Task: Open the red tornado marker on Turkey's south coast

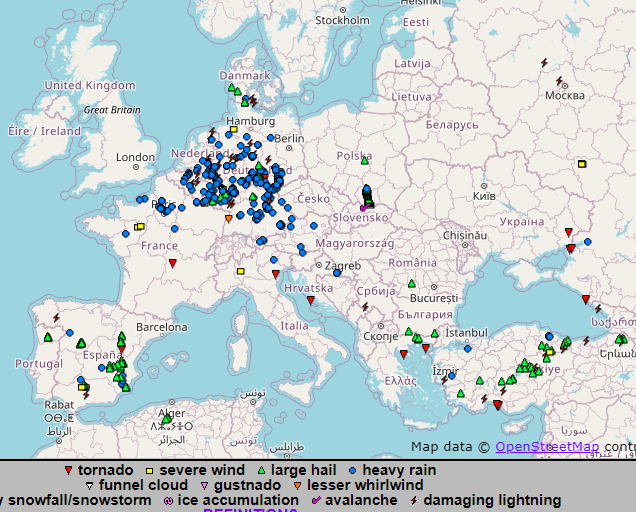Action: tap(498, 404)
